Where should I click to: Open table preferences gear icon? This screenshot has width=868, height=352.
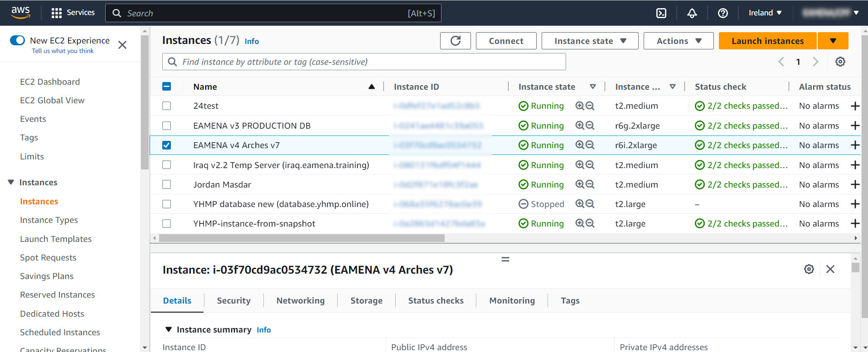(840, 62)
